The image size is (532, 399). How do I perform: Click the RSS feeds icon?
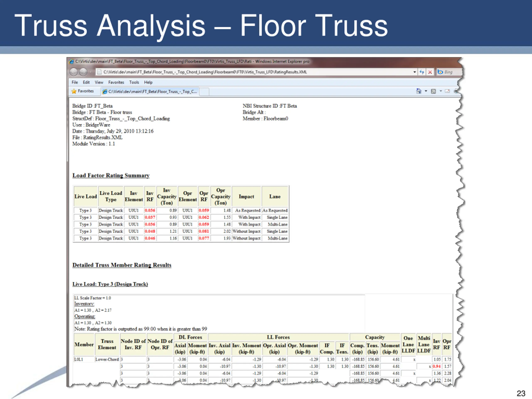433,91
